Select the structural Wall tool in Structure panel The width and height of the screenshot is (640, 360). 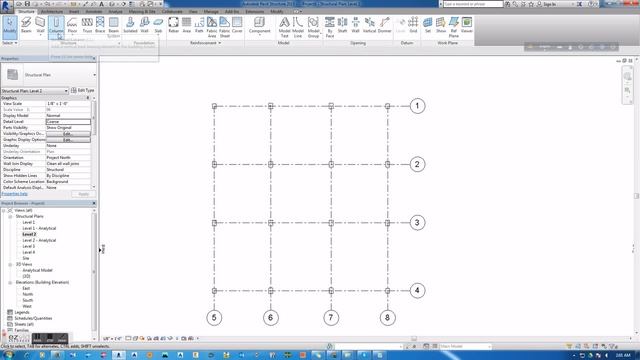pos(40,25)
